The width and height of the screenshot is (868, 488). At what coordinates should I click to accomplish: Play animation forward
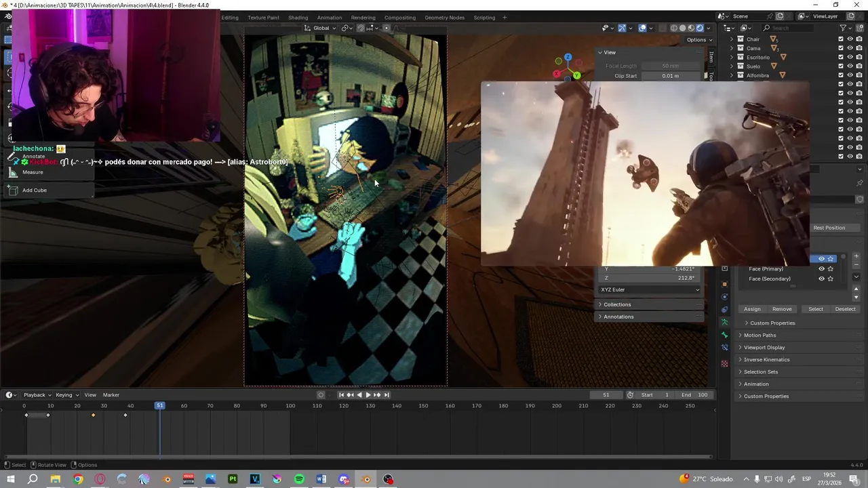click(x=368, y=394)
